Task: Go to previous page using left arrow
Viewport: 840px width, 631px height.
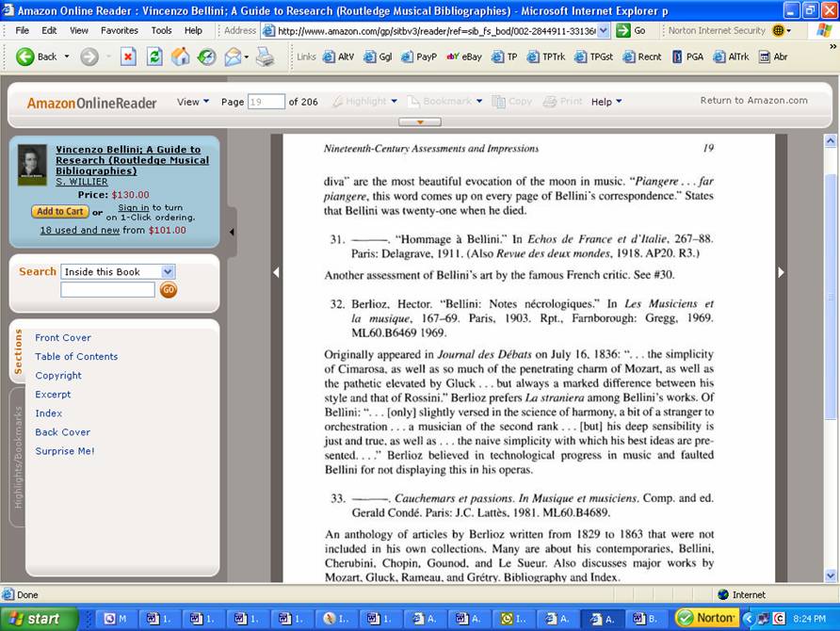Action: [276, 272]
